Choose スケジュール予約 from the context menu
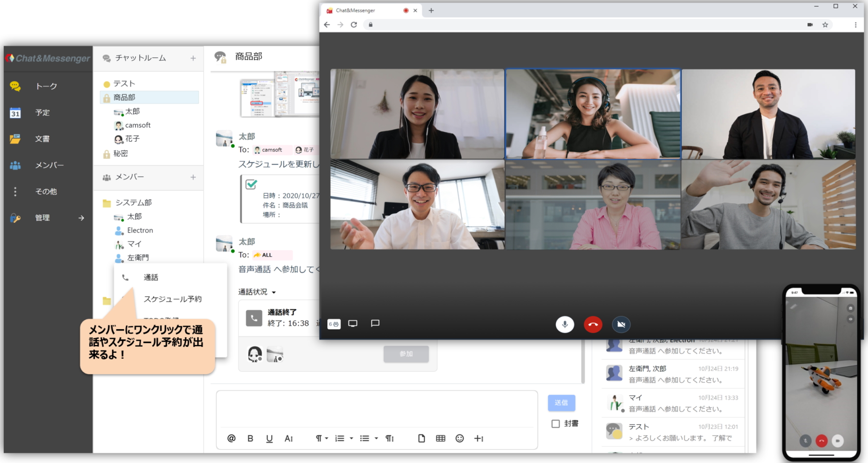Screen dimensions: 868x463 (172, 299)
